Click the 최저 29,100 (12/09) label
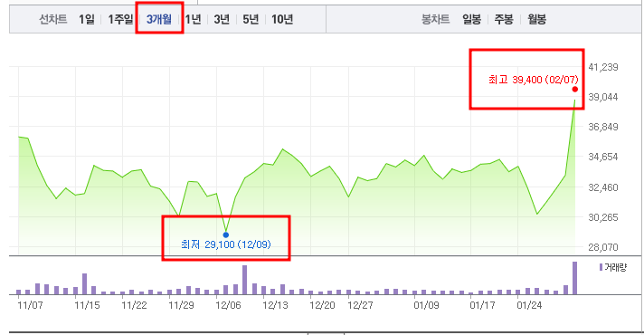This screenshot has width=644, height=335. pos(226,244)
